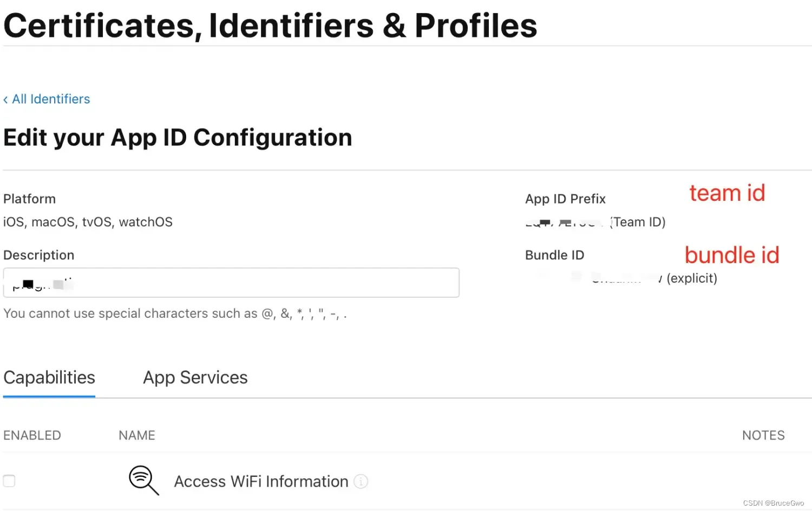Click the Bundle ID label
This screenshot has height=511, width=812.
[554, 255]
